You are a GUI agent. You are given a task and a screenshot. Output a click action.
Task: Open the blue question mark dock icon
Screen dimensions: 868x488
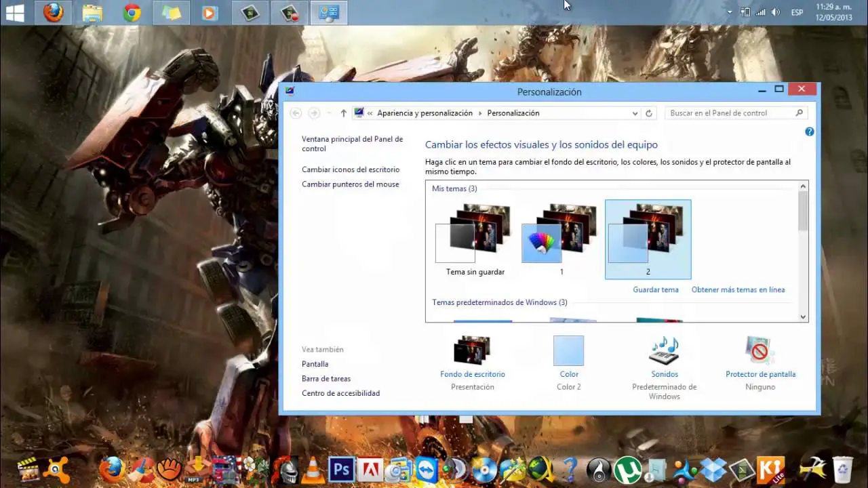pos(570,469)
